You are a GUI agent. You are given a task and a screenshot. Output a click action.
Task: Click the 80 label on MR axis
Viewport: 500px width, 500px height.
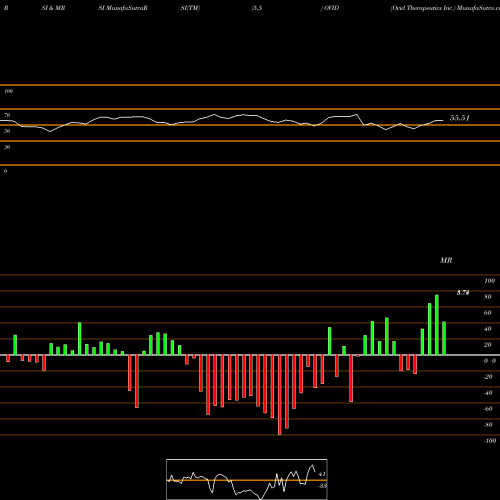(x=488, y=297)
